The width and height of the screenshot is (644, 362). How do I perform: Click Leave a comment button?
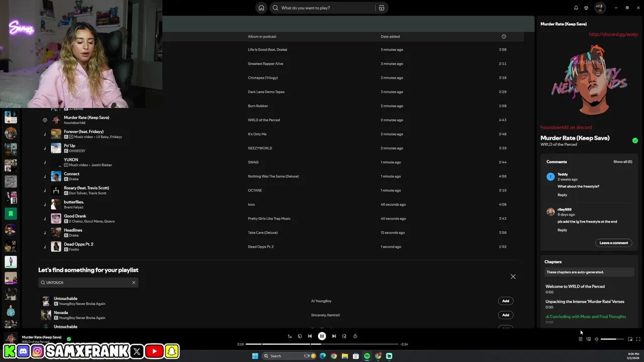614,243
